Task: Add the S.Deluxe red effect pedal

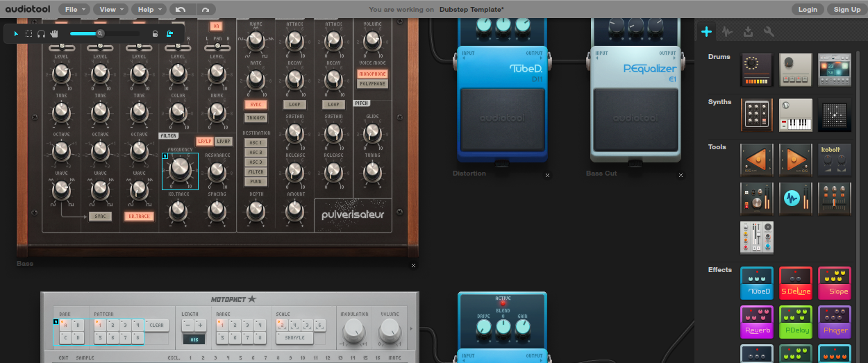Action: click(796, 283)
